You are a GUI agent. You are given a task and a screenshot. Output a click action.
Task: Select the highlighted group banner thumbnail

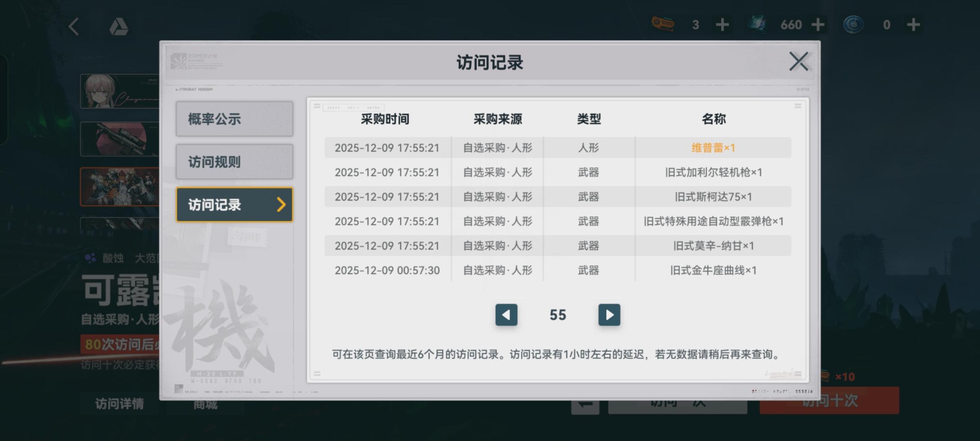click(x=119, y=187)
